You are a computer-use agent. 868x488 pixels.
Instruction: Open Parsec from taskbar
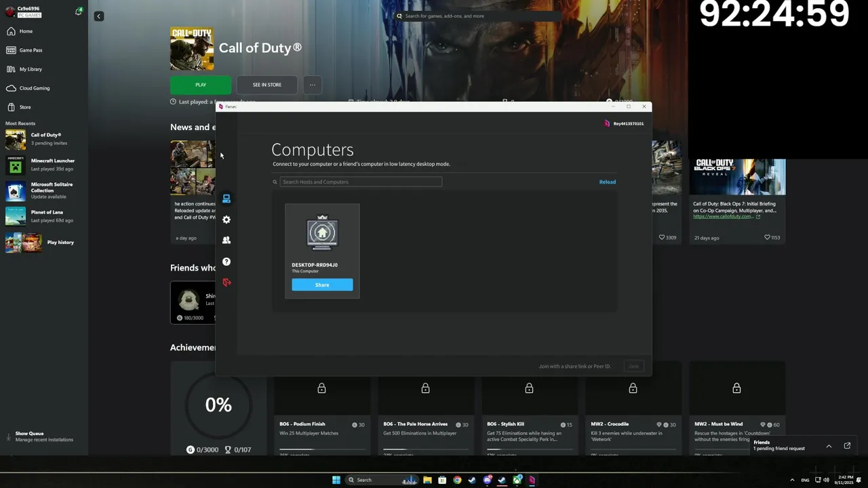[x=532, y=480]
